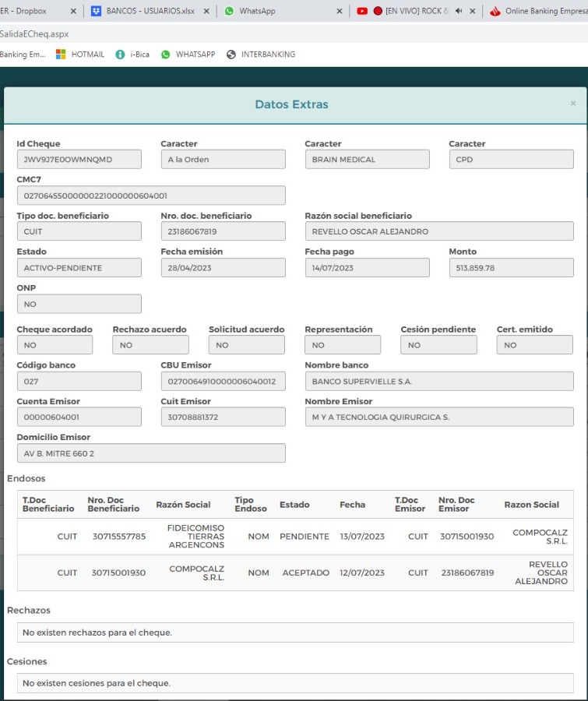588x701 pixels.
Task: Close the WhatsApp browser tab
Action: [x=339, y=11]
